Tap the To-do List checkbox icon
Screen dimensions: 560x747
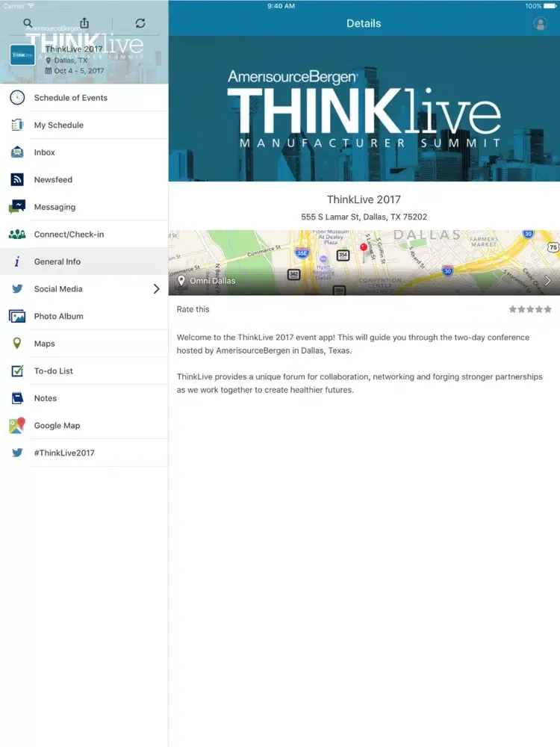click(17, 371)
